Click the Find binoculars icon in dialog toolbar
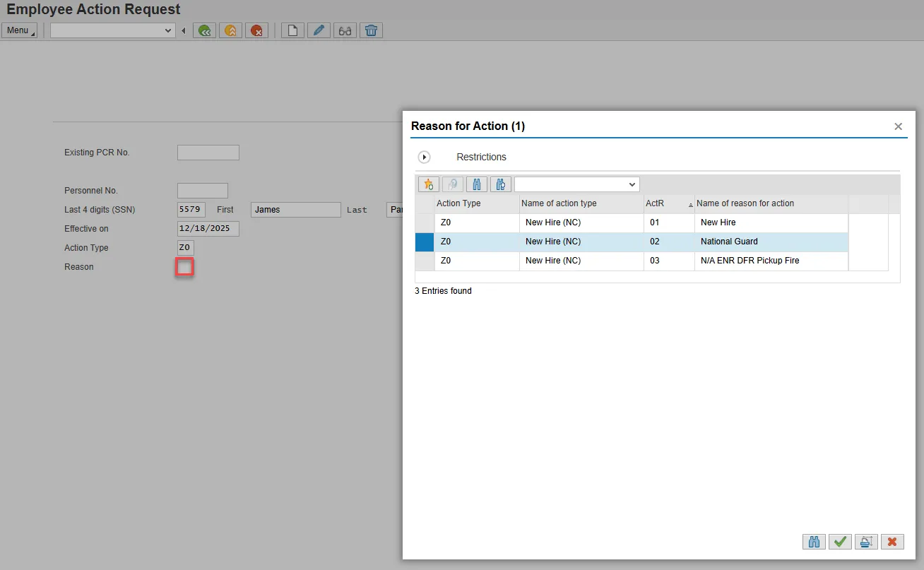Image resolution: width=924 pixels, height=570 pixels. click(476, 184)
